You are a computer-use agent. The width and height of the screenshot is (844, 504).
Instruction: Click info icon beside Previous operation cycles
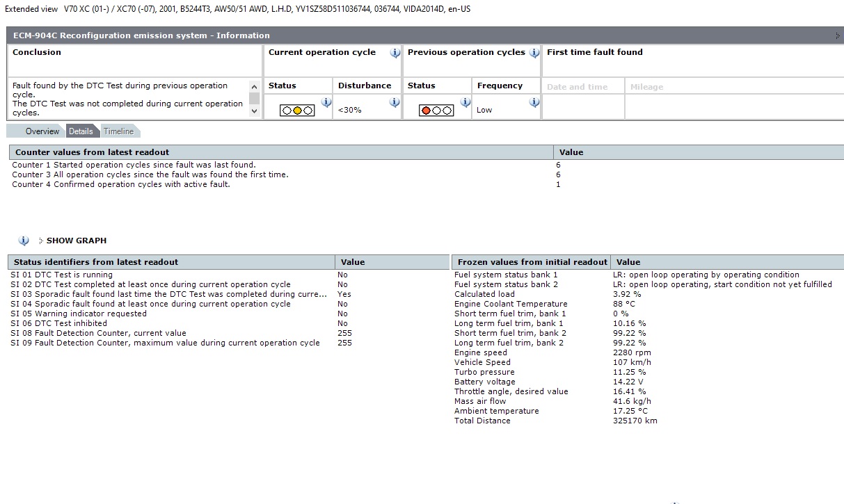pyautogui.click(x=534, y=53)
